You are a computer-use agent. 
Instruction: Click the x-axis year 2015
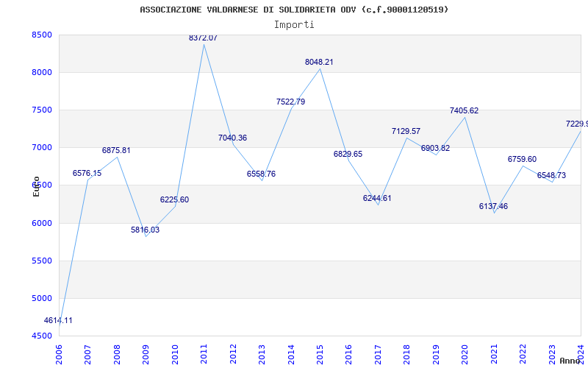(320, 354)
